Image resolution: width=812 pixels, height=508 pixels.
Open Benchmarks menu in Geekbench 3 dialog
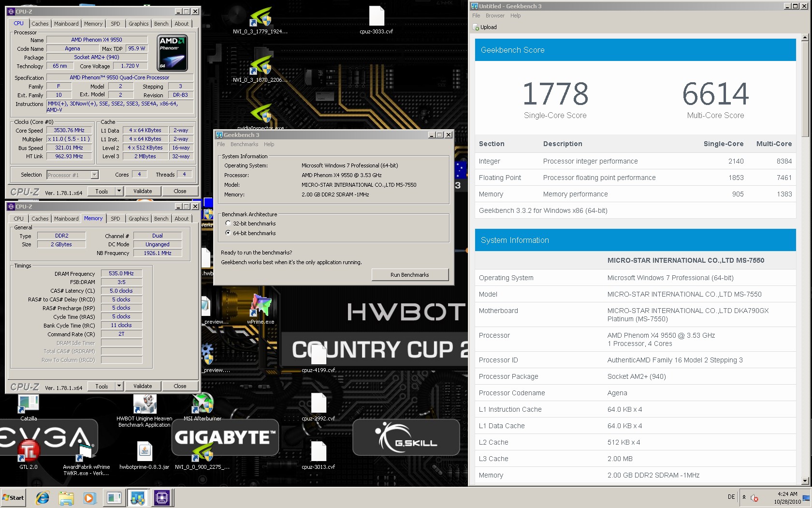tap(244, 144)
